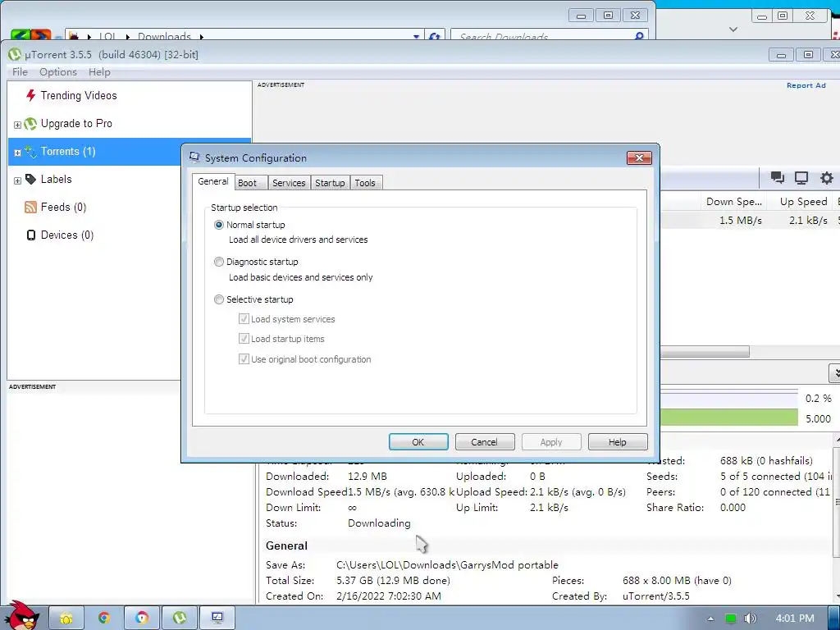Switch to uTorrent taskbar icon
The width and height of the screenshot is (840, 630).
[180, 619]
